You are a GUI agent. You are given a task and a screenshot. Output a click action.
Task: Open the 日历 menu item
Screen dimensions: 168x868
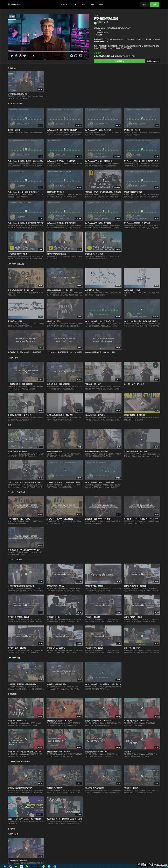click(83, 5)
